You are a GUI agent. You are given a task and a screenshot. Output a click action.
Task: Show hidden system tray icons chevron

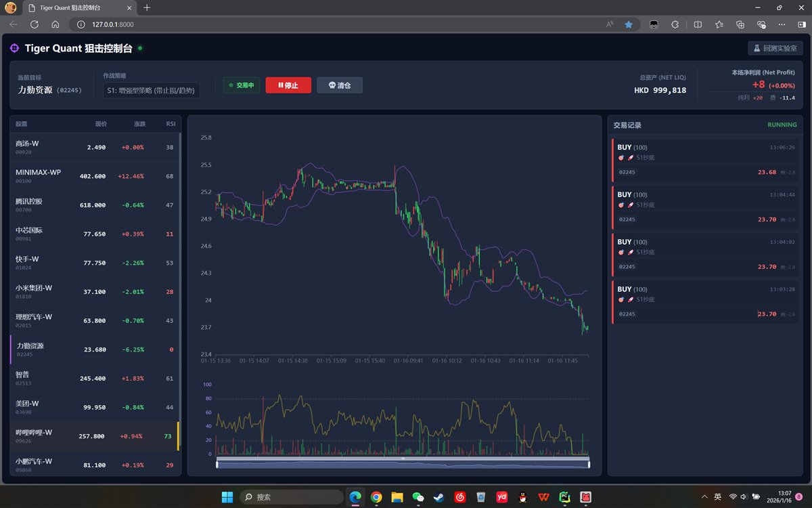(704, 497)
